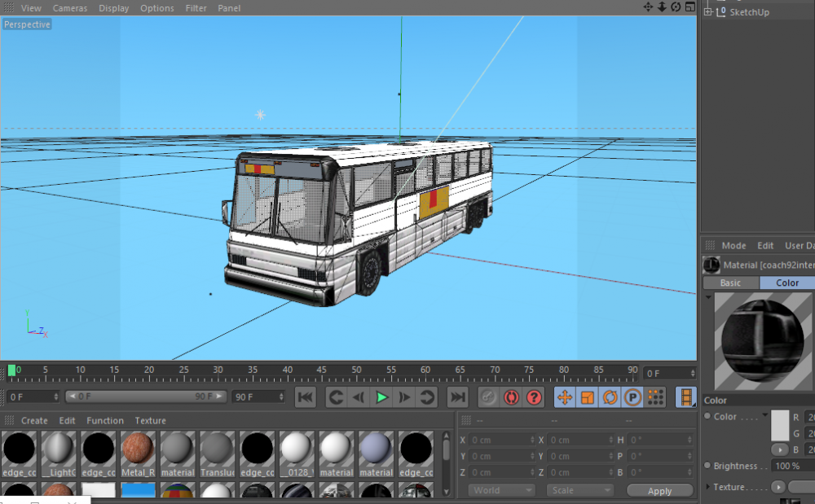The image size is (815, 504).
Task: Open the snap settings icon on the toolbar
Action: tap(657, 397)
